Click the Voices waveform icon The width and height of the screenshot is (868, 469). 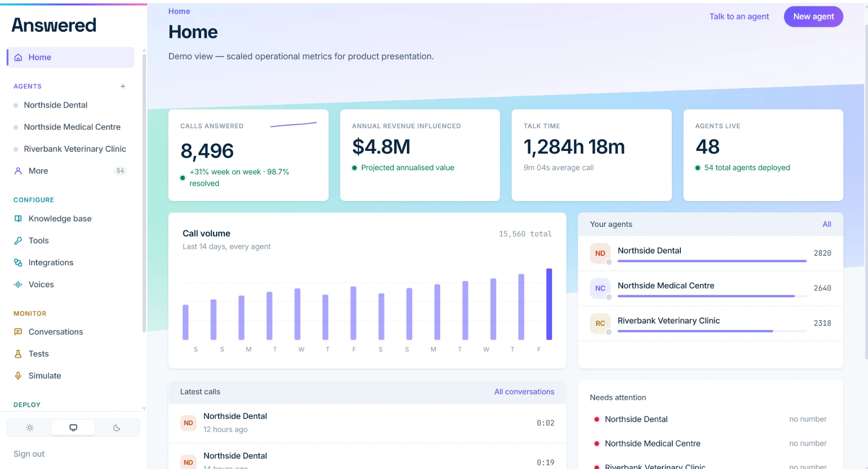tap(18, 285)
